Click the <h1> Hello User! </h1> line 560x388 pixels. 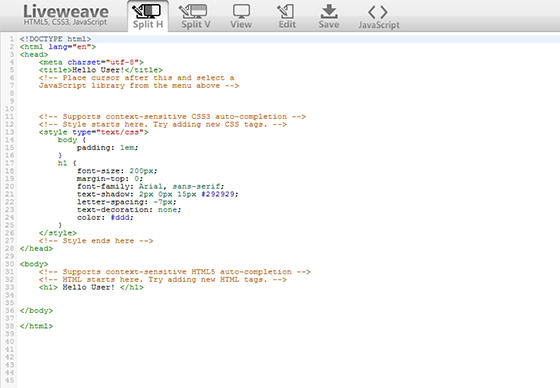click(x=91, y=288)
